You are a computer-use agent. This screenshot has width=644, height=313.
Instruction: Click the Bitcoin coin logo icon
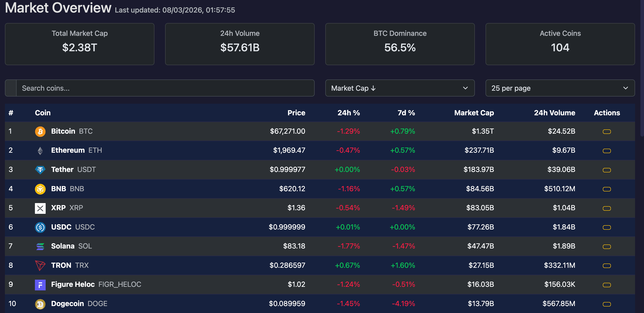(40, 131)
